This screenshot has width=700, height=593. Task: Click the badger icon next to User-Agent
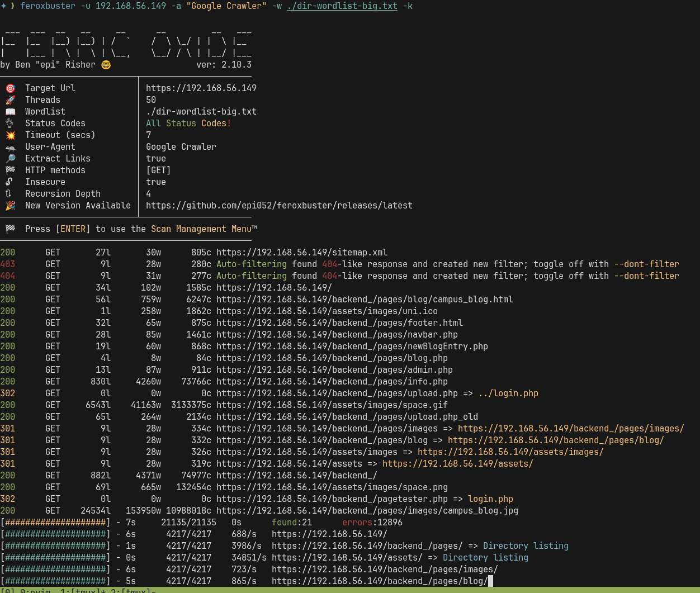tap(10, 147)
